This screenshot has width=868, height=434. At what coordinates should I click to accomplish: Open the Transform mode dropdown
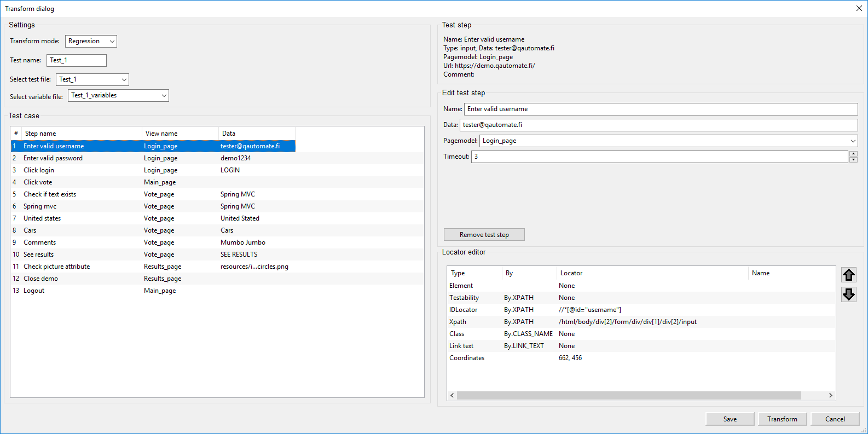pyautogui.click(x=91, y=41)
